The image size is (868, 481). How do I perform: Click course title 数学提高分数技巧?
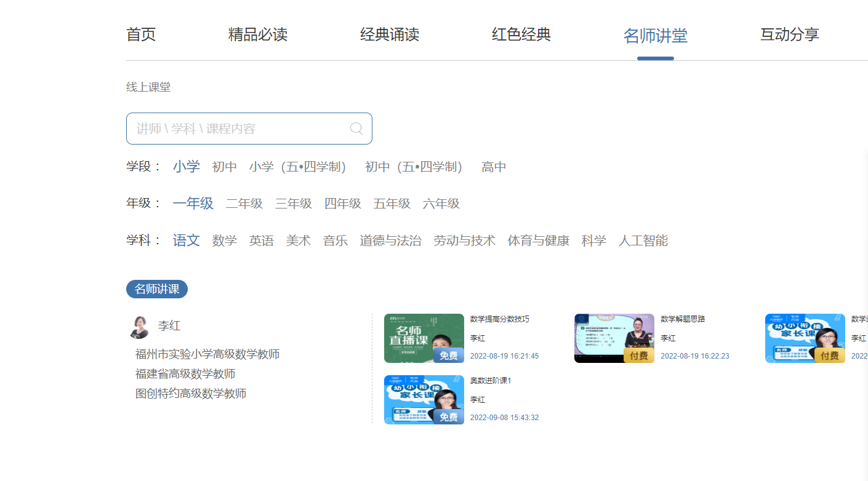500,319
